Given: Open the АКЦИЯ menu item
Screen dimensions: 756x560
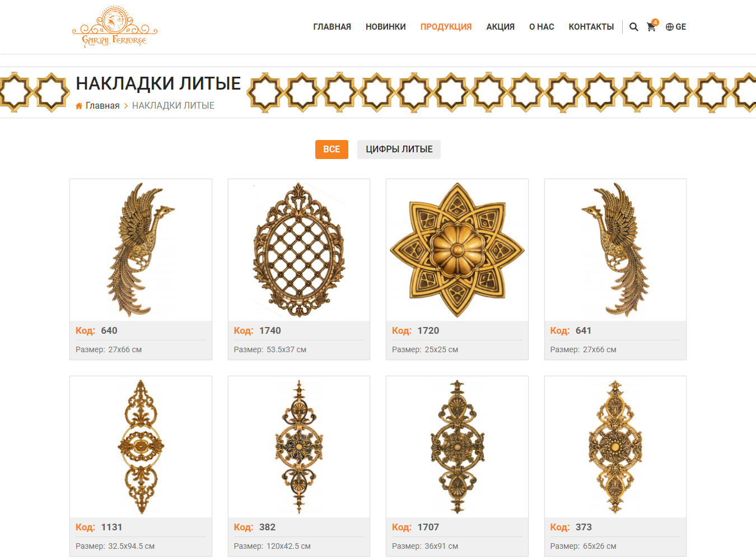Looking at the screenshot, I should (500, 27).
